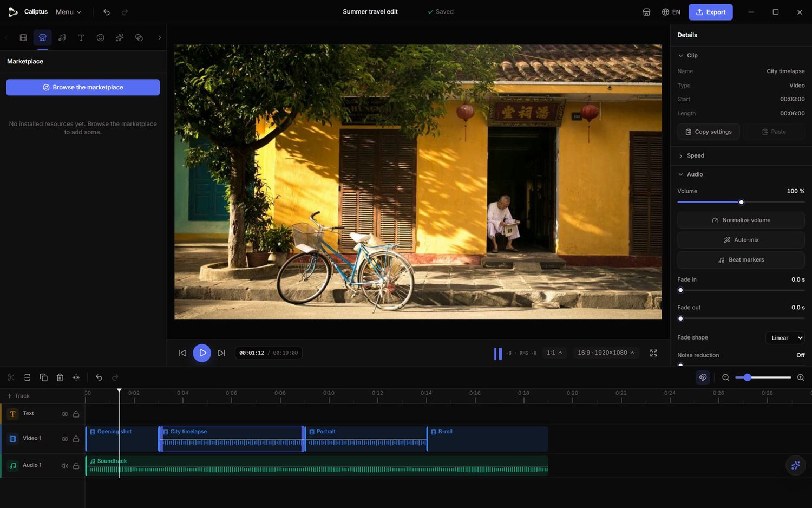812x508 pixels.
Task: Click the Volume slider
Action: coord(741,202)
